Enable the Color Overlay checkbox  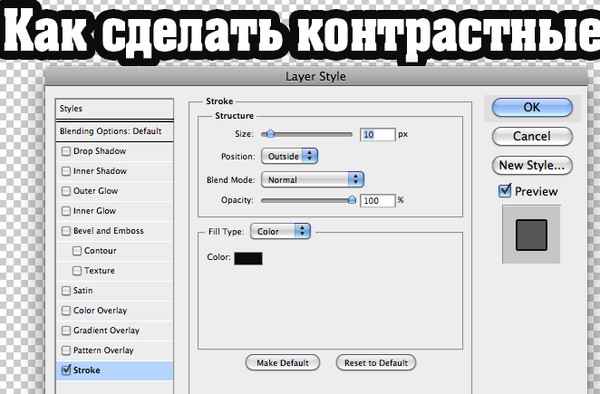[x=66, y=310]
